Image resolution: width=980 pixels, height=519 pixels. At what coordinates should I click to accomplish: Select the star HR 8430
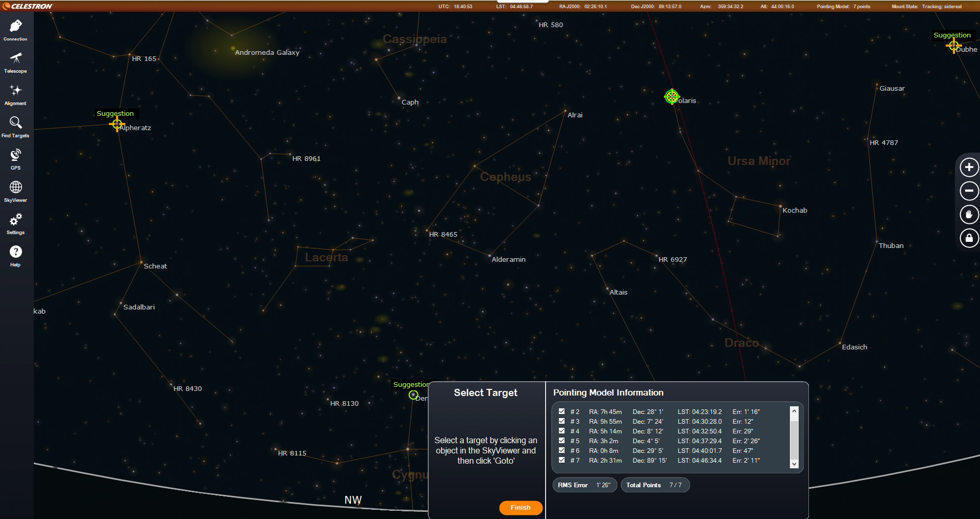pos(187,388)
